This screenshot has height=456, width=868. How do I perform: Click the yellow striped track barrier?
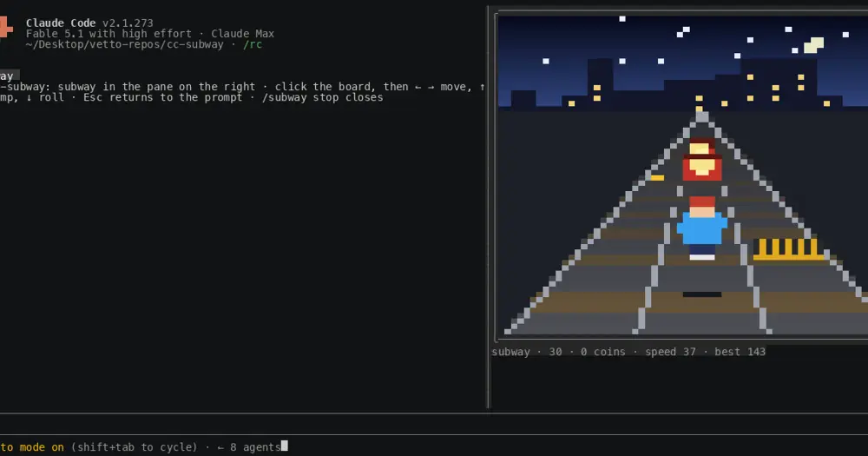point(788,249)
